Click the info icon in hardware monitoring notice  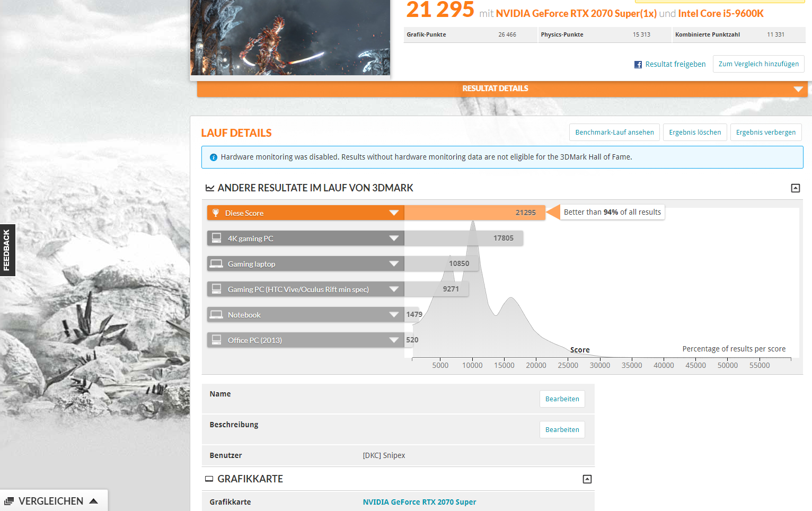(x=214, y=157)
